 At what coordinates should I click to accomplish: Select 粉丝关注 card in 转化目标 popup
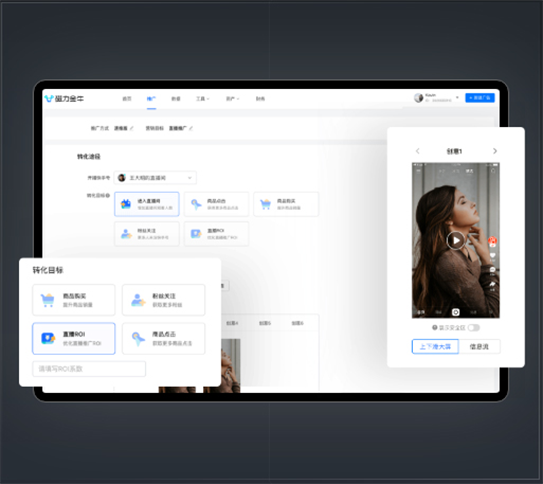[x=163, y=300]
